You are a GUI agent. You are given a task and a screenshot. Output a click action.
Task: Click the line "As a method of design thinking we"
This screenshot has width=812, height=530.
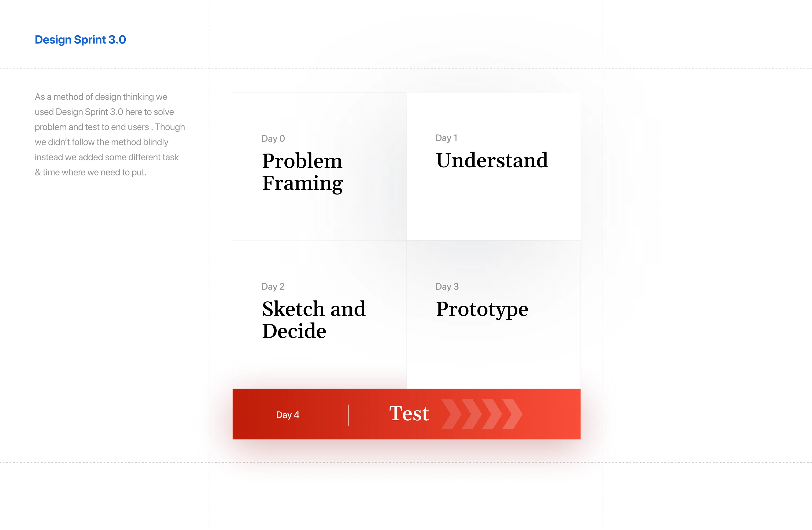click(101, 97)
